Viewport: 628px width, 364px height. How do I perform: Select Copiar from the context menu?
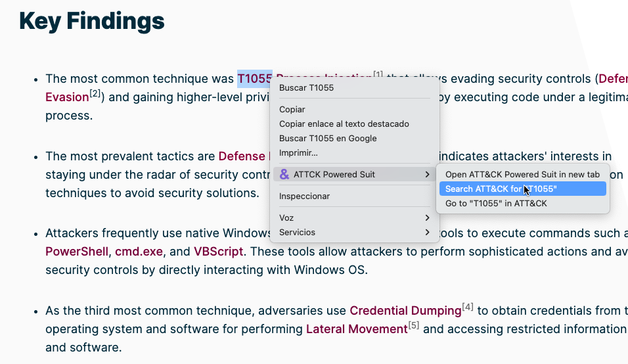pyautogui.click(x=292, y=110)
